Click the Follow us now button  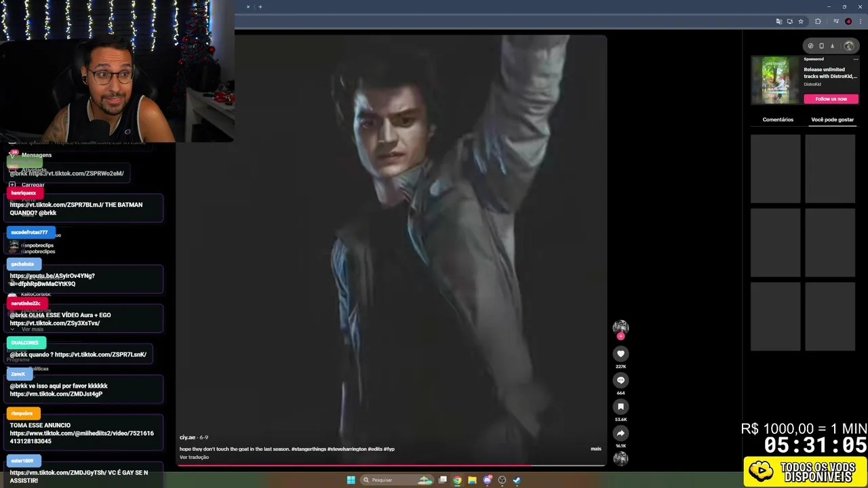(831, 99)
